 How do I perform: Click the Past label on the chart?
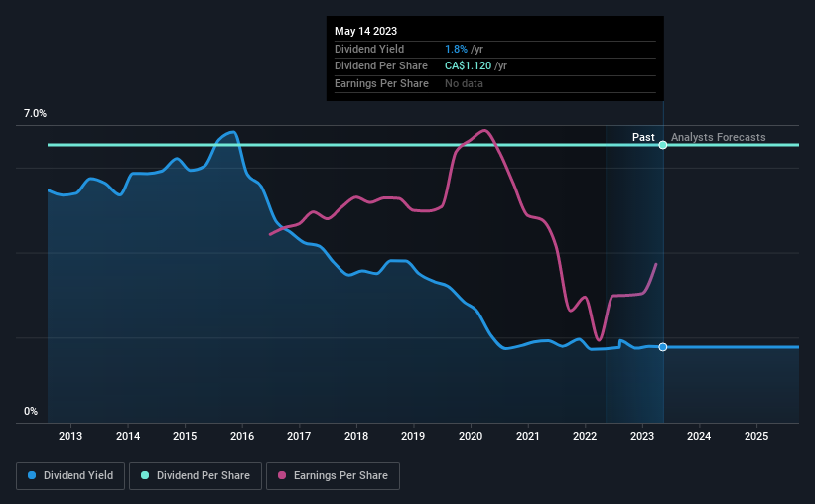pos(643,137)
